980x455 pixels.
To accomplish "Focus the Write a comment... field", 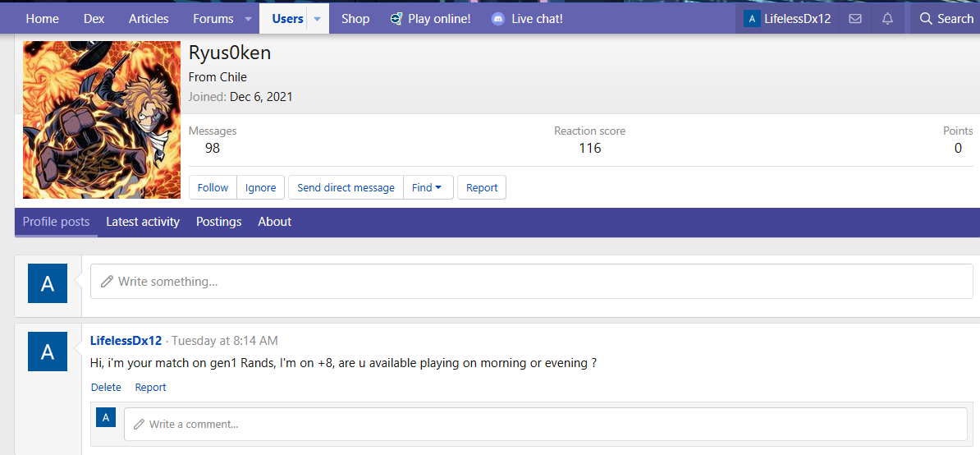I will click(545, 424).
